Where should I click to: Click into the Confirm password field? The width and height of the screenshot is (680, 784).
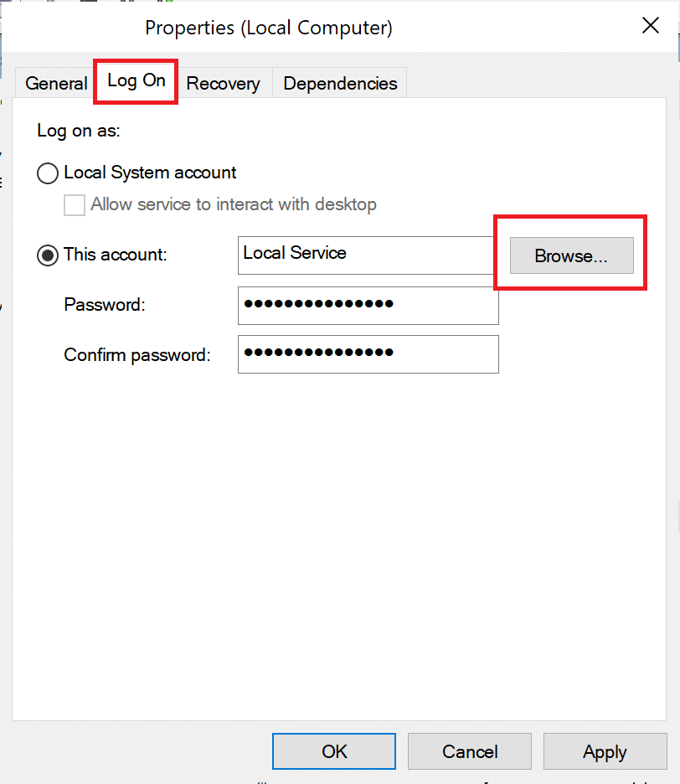[368, 354]
